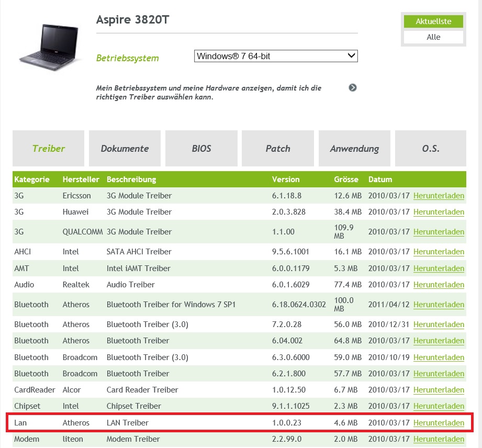Image resolution: width=482 pixels, height=448 pixels.
Task: Select the Alle filter button
Action: 433,37
